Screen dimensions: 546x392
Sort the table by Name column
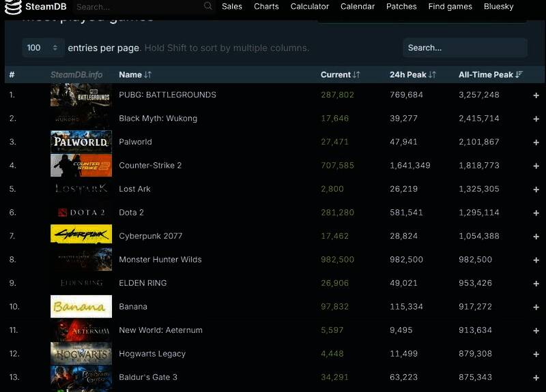135,74
